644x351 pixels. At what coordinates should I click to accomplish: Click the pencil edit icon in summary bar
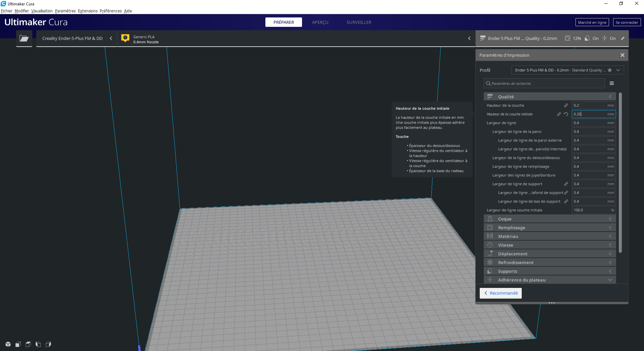622,38
